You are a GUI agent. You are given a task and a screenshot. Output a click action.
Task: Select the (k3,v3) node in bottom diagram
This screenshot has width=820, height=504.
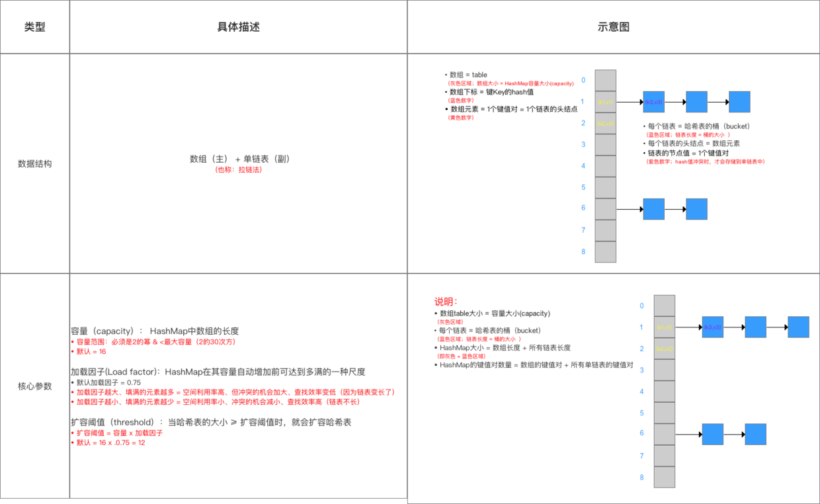coord(712,327)
